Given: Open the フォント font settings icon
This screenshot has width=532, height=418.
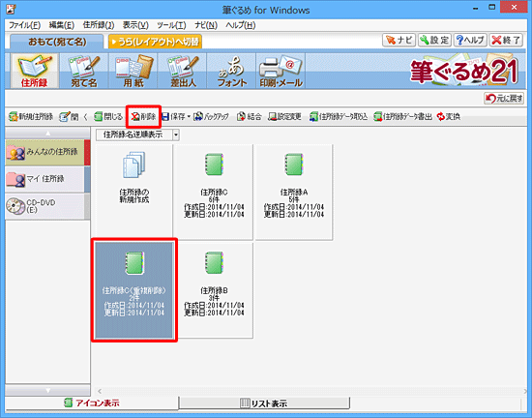Looking at the screenshot, I should coord(232,71).
